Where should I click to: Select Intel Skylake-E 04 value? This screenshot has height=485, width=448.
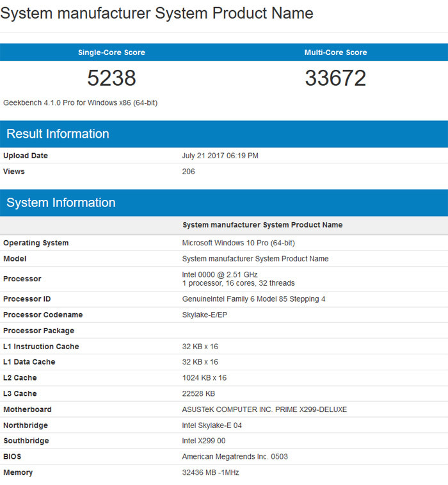(212, 425)
